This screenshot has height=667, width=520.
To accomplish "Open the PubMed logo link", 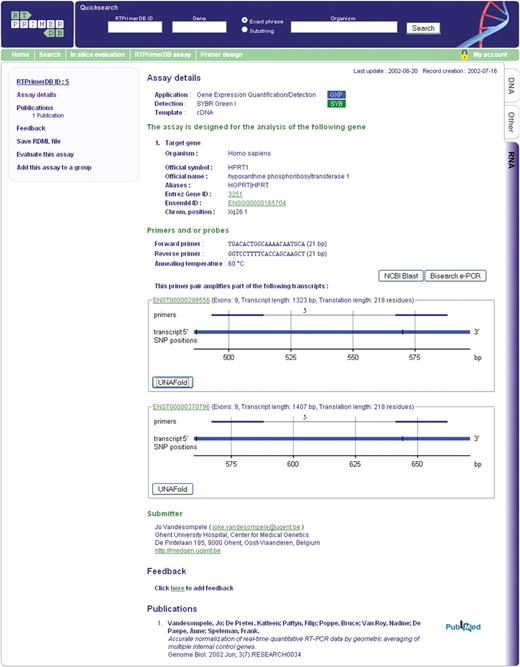I will tap(463, 626).
